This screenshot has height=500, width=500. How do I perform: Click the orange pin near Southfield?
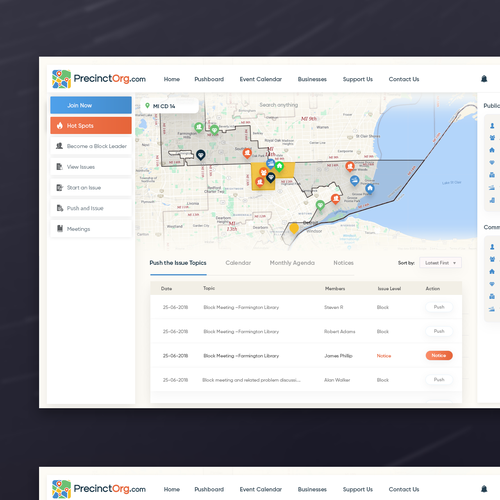(247, 153)
